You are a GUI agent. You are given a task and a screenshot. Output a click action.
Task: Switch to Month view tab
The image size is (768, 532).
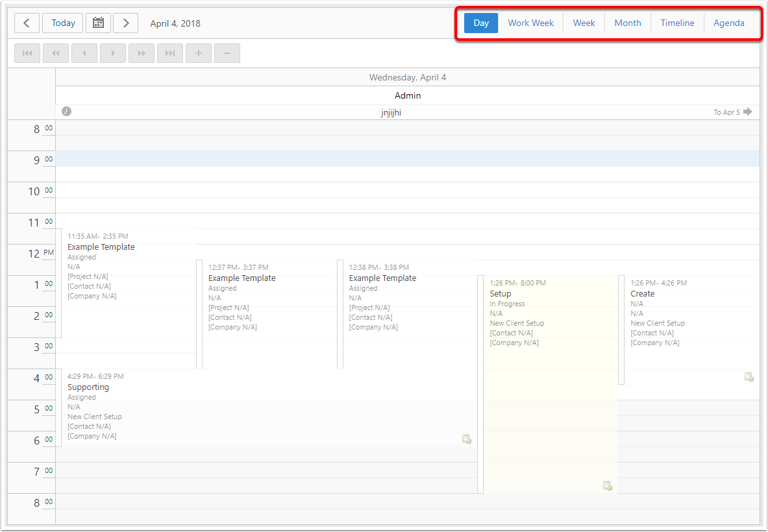click(x=627, y=23)
